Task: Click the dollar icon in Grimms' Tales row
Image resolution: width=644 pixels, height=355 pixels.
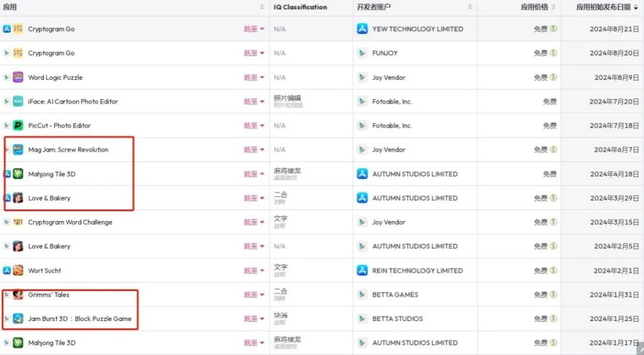Action: (553, 295)
